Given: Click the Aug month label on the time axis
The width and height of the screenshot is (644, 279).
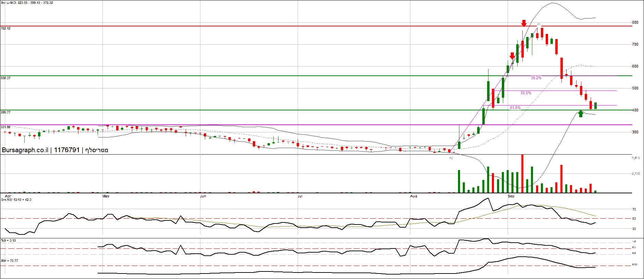Looking at the screenshot, I should [413, 196].
